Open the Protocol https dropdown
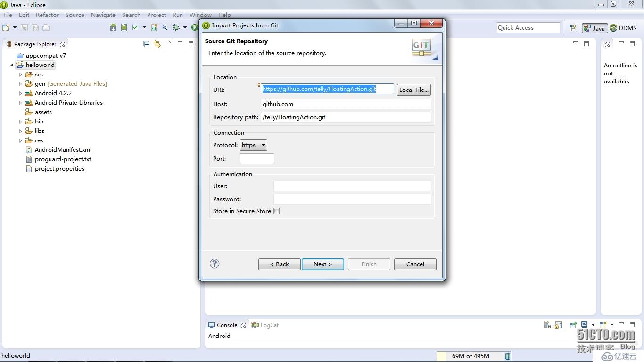The height and width of the screenshot is (362, 644). (x=254, y=145)
